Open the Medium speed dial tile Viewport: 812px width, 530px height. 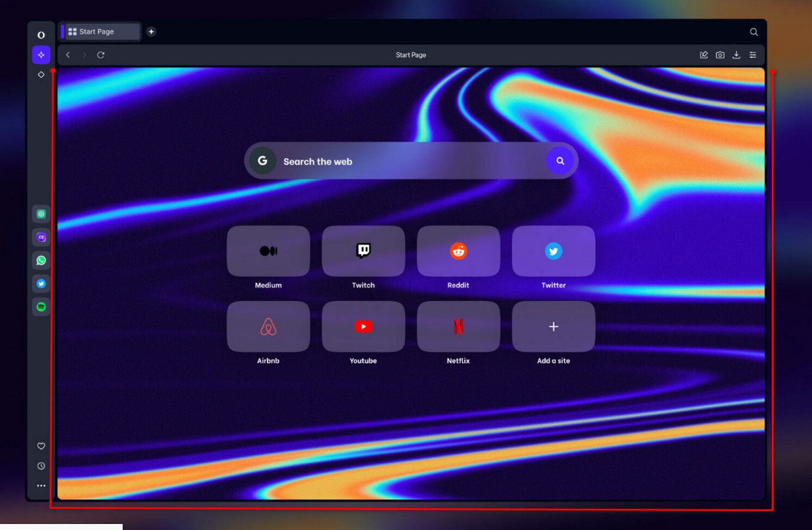click(268, 251)
